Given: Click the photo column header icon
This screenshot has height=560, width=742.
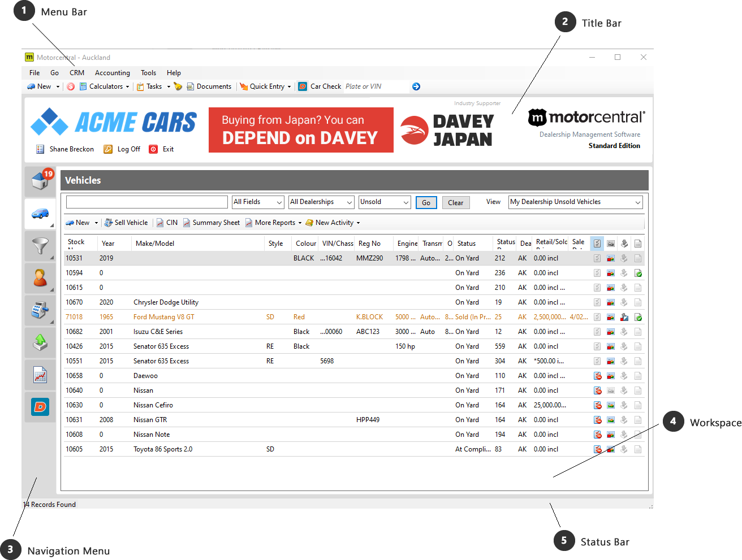Looking at the screenshot, I should pos(611,244).
